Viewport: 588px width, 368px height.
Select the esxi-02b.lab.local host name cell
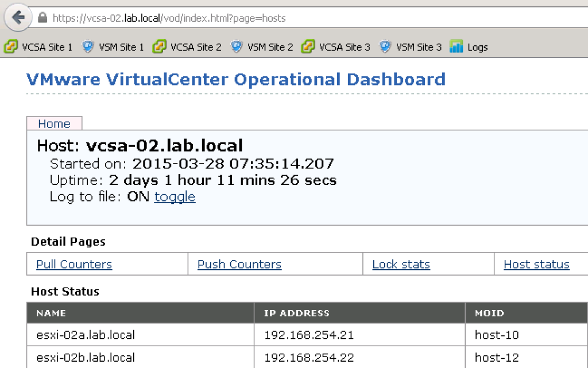140,357
